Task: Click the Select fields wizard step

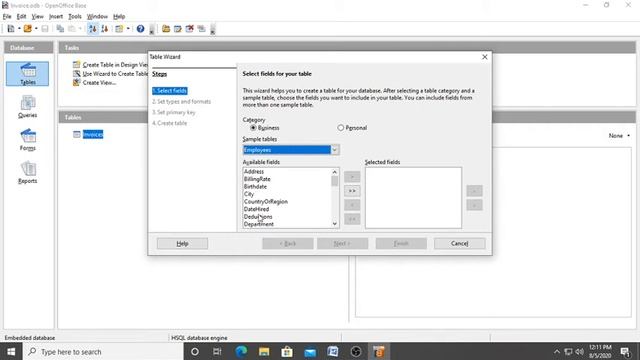Action: (x=170, y=91)
